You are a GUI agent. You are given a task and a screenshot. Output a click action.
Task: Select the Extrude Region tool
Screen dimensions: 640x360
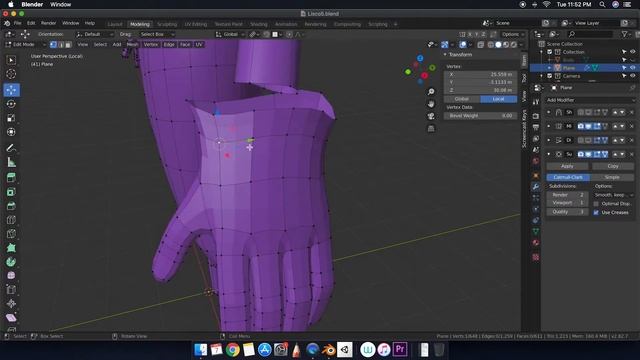[x=11, y=178]
